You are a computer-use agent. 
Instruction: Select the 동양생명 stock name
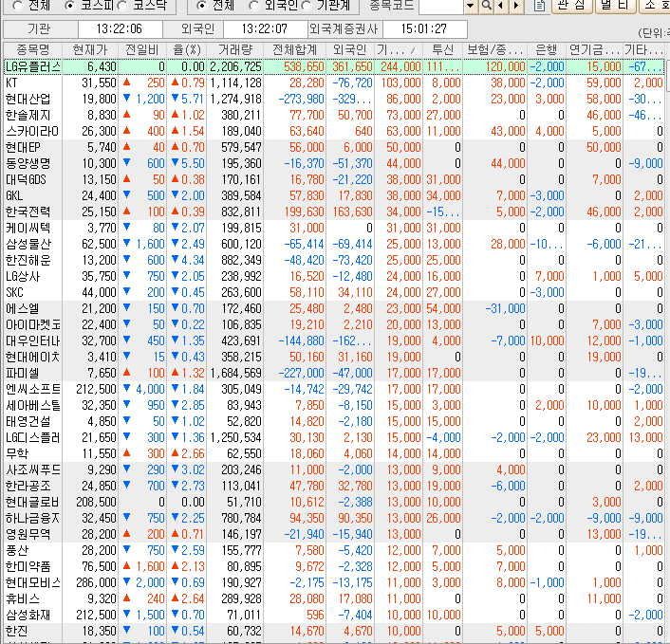28,163
